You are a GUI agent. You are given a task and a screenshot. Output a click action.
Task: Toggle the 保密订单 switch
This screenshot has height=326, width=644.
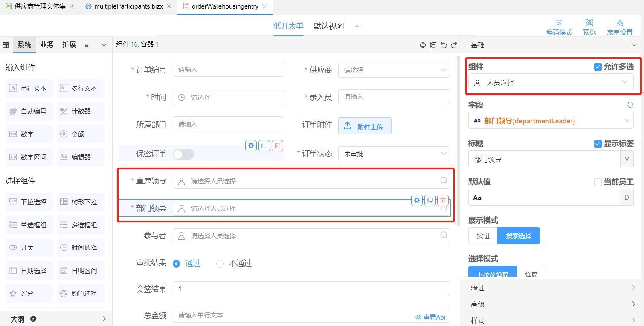tap(183, 154)
